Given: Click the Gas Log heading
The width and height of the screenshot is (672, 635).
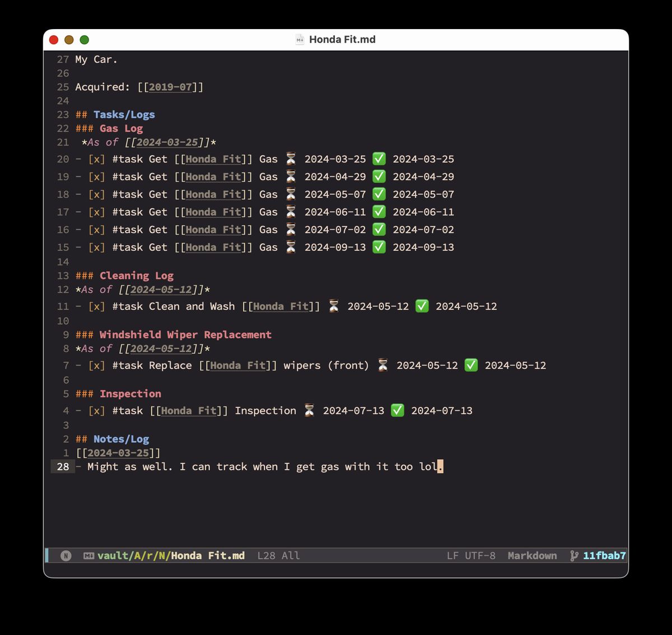Looking at the screenshot, I should pos(122,128).
